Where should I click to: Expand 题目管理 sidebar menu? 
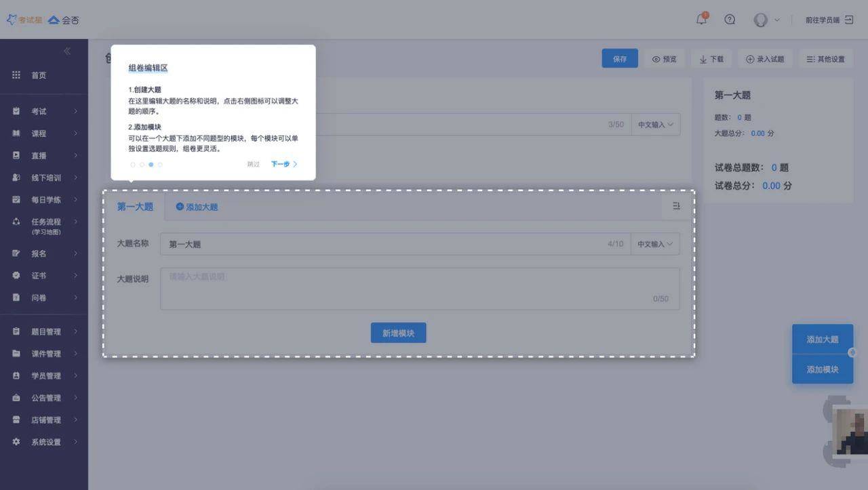click(44, 331)
